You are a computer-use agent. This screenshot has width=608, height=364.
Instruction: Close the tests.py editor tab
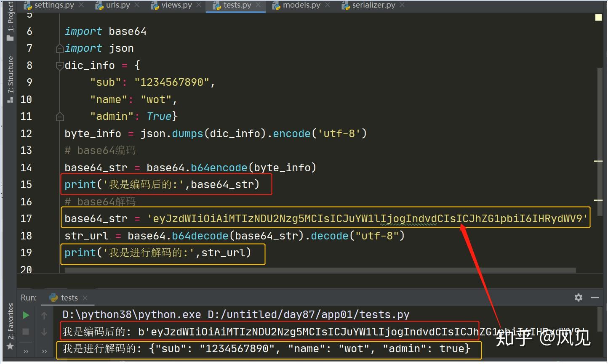pyautogui.click(x=258, y=5)
